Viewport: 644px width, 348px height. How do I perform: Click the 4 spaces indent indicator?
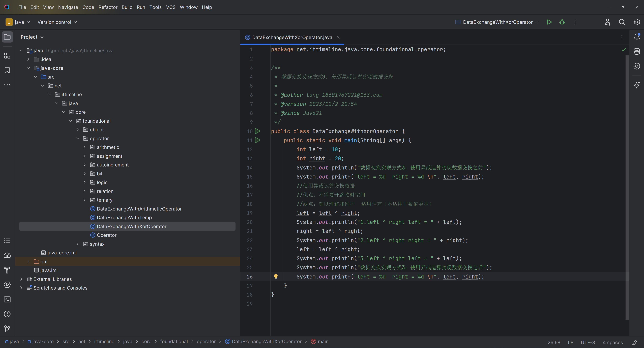[x=612, y=342]
